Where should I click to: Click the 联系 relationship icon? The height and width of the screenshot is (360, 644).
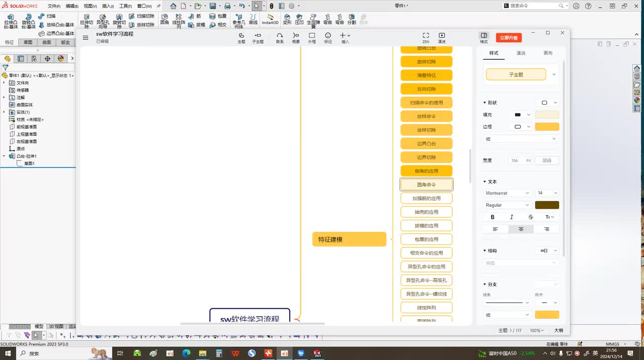(x=280, y=38)
